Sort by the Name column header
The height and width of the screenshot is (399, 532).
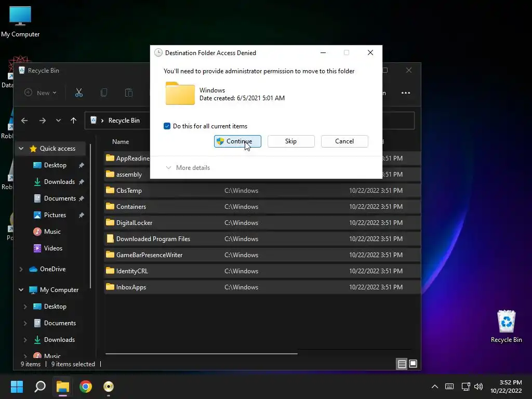coord(121,142)
